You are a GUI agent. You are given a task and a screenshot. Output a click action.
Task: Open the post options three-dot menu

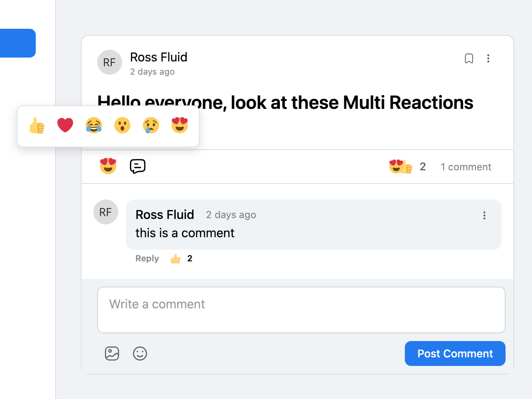(x=488, y=58)
